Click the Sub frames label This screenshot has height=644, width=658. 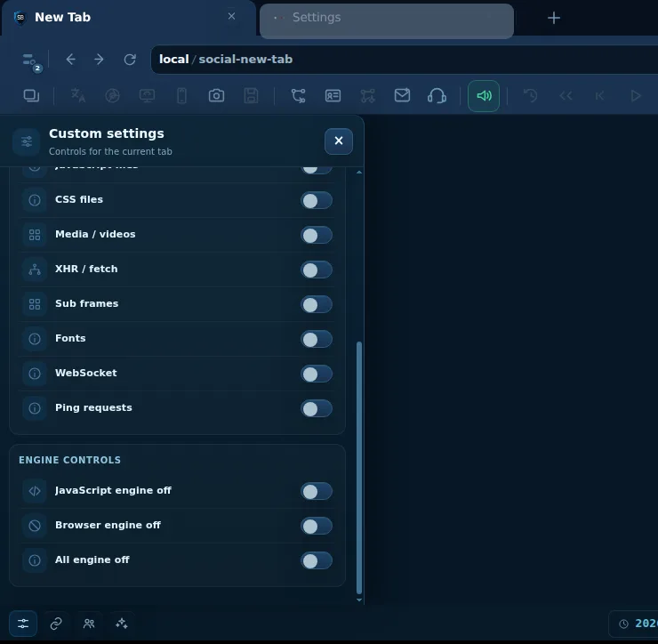tap(87, 303)
